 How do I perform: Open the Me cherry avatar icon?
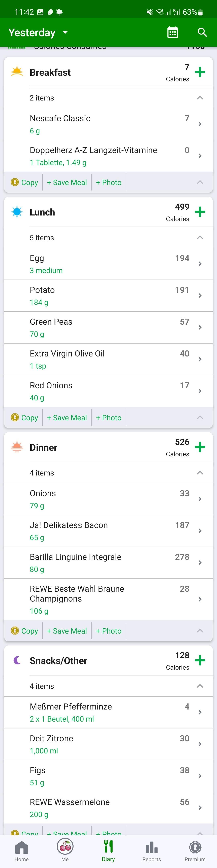pos(65,846)
